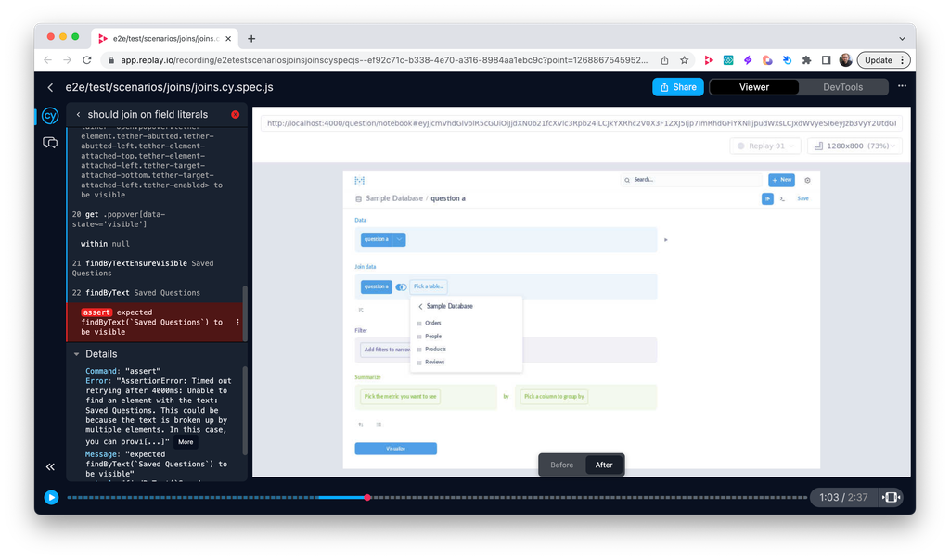Click the notebook editor icon in snapshot
The image size is (950, 560).
[767, 198]
